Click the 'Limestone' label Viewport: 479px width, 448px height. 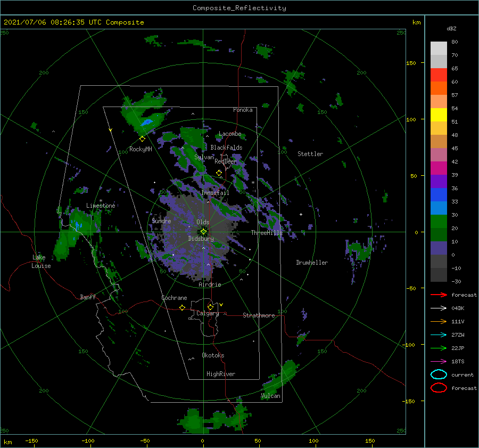pos(101,206)
